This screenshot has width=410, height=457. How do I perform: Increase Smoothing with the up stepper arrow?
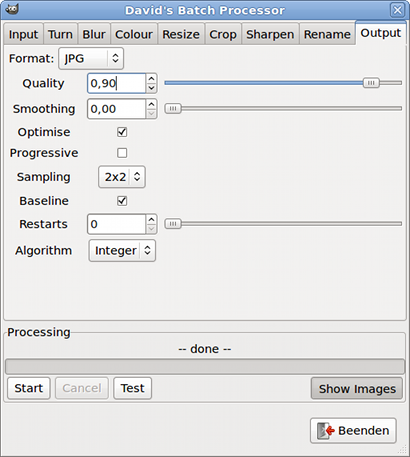click(151, 104)
